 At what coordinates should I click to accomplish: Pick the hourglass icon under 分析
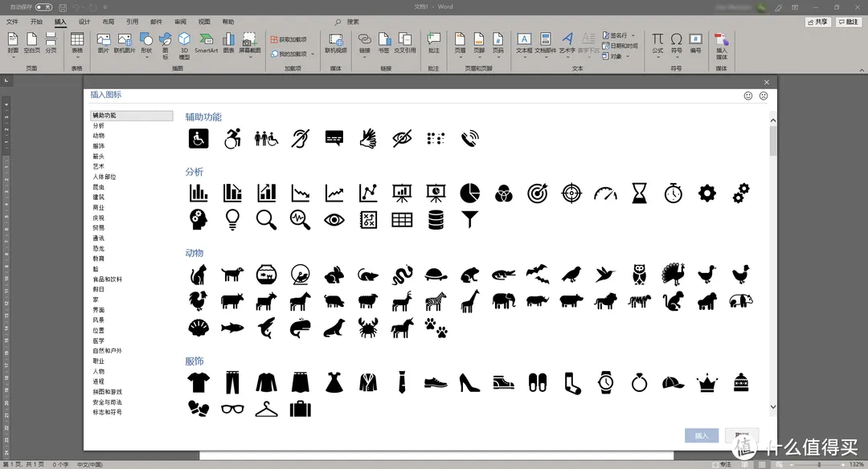[639, 193]
